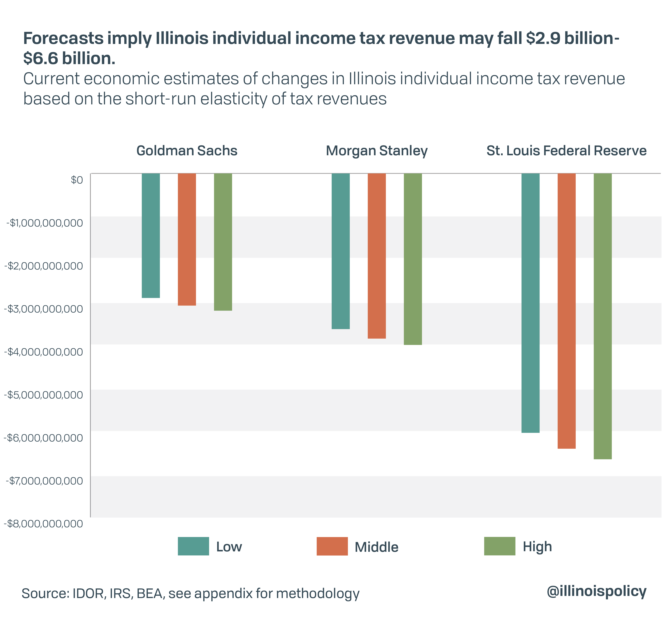Viewport: 672px width, 618px height.
Task: Click the green High legend swatch
Action: 500,546
